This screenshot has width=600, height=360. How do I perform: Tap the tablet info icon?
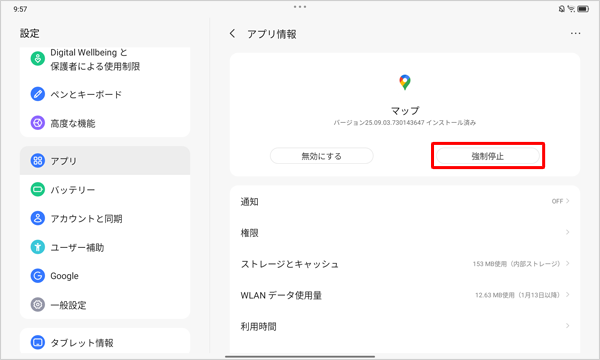(38, 342)
